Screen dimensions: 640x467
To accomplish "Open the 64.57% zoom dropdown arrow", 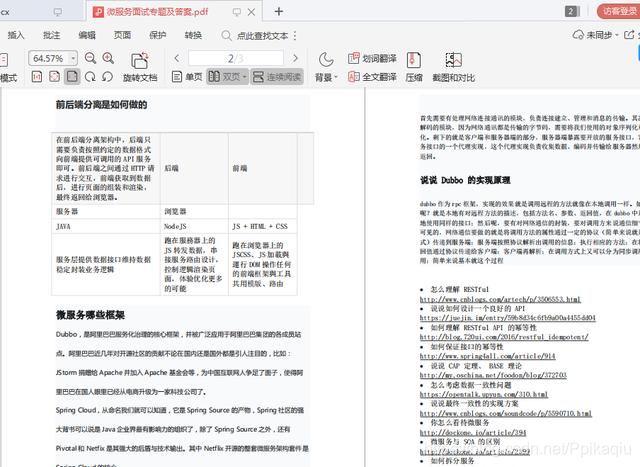I will click(73, 58).
